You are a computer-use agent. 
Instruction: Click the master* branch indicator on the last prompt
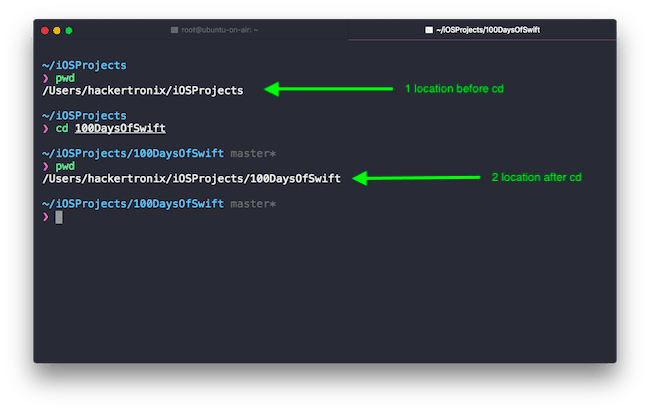(x=252, y=204)
